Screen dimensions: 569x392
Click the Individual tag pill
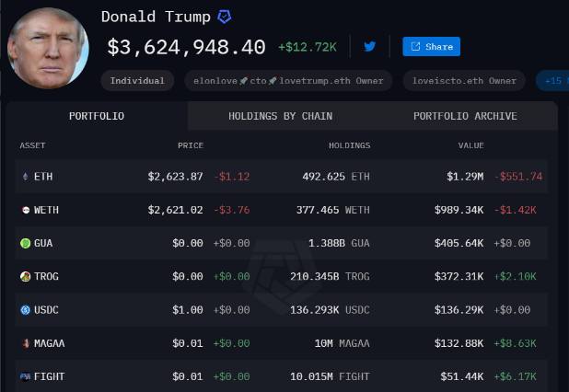click(137, 81)
